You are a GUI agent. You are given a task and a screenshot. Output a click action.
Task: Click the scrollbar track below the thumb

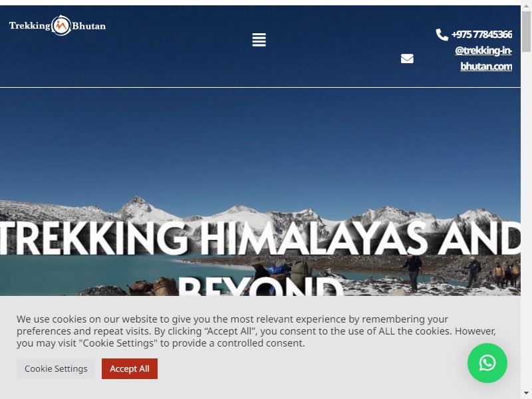tap(526, 221)
